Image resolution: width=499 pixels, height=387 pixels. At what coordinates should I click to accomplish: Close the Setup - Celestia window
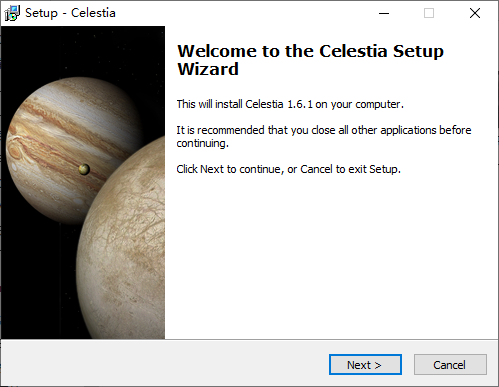[475, 13]
